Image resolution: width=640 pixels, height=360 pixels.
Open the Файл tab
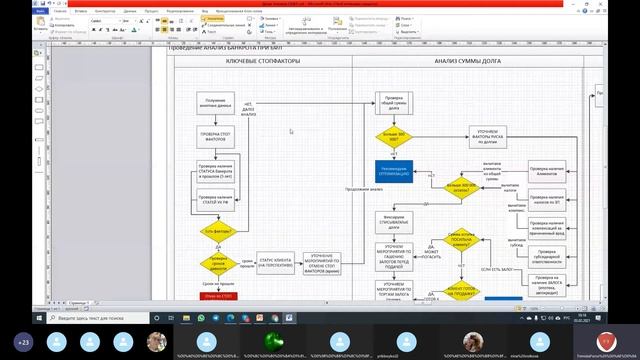40,11
